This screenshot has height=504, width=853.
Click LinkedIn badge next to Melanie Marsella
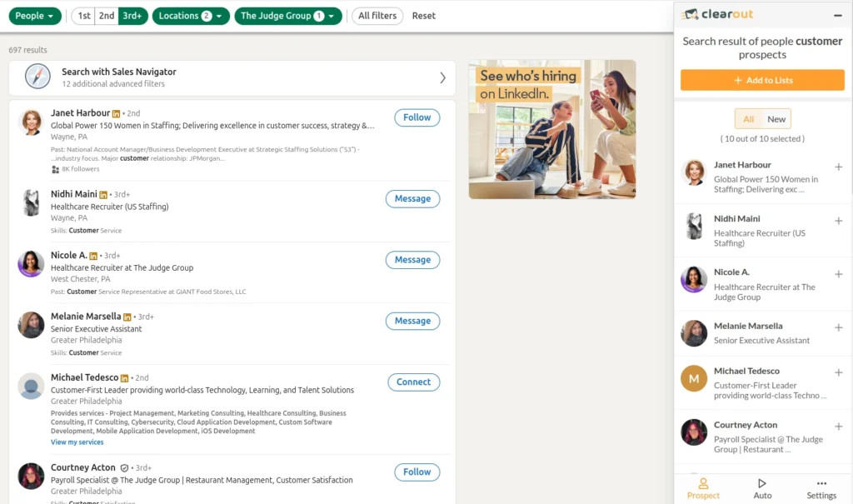pyautogui.click(x=127, y=317)
